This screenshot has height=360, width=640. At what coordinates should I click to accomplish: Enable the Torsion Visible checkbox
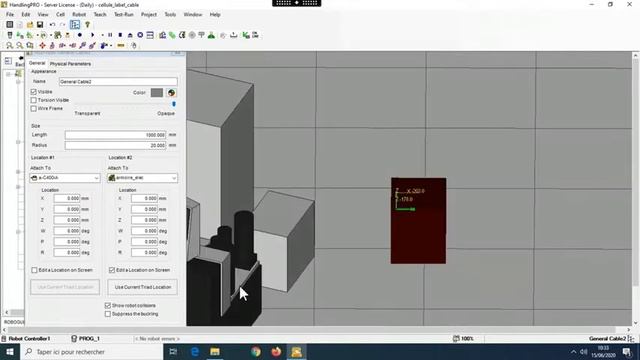tap(33, 100)
